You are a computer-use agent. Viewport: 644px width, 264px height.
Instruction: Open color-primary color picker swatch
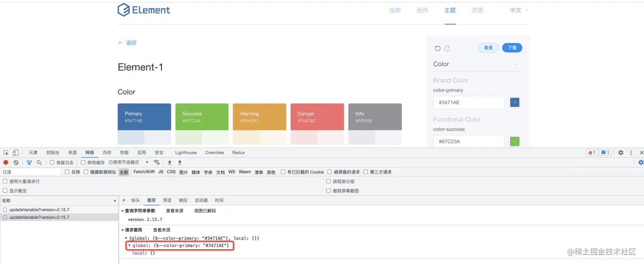[514, 102]
